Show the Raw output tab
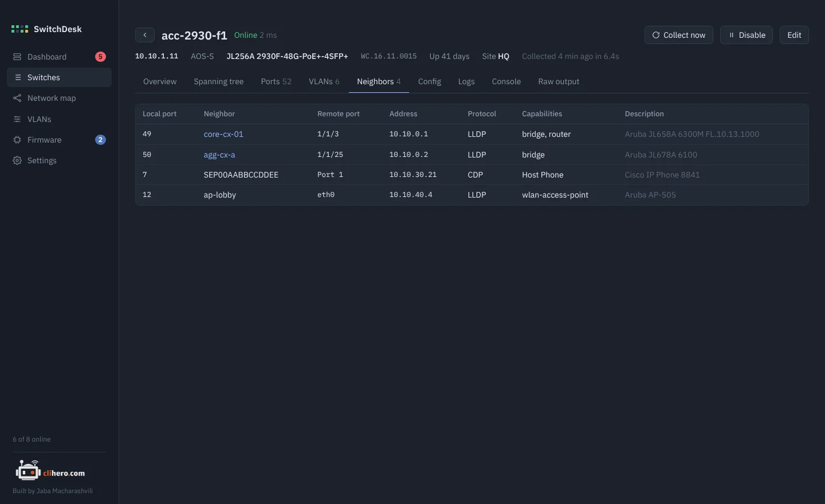825x504 pixels. pyautogui.click(x=559, y=81)
